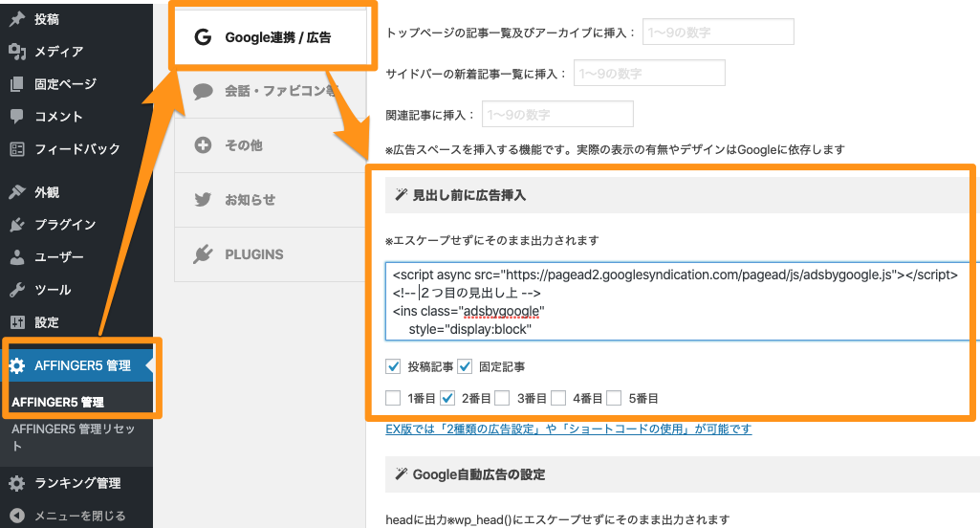Switch to PLUGINS tab
Image resolution: width=980 pixels, height=528 pixels.
coord(271,254)
